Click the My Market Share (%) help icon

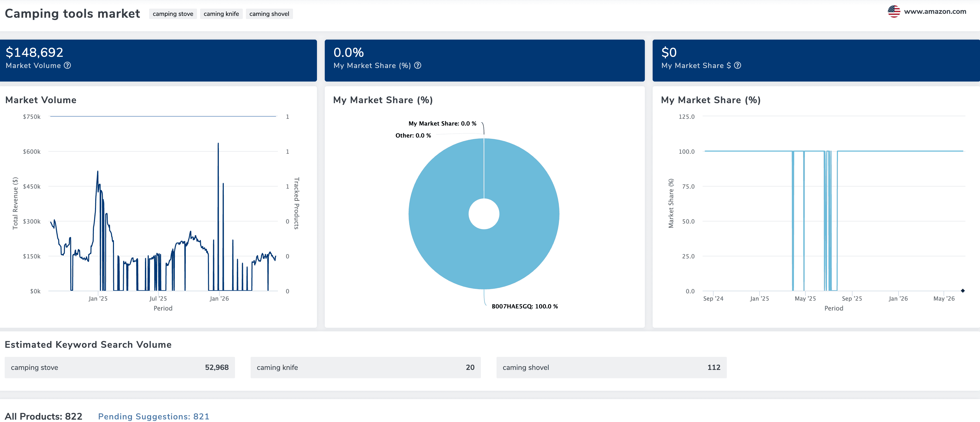point(417,65)
